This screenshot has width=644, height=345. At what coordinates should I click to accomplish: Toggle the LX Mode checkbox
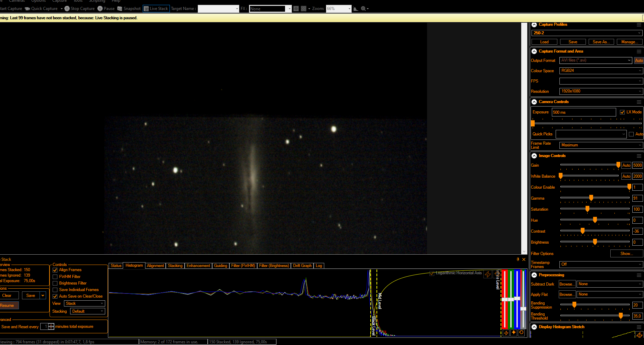tap(622, 112)
